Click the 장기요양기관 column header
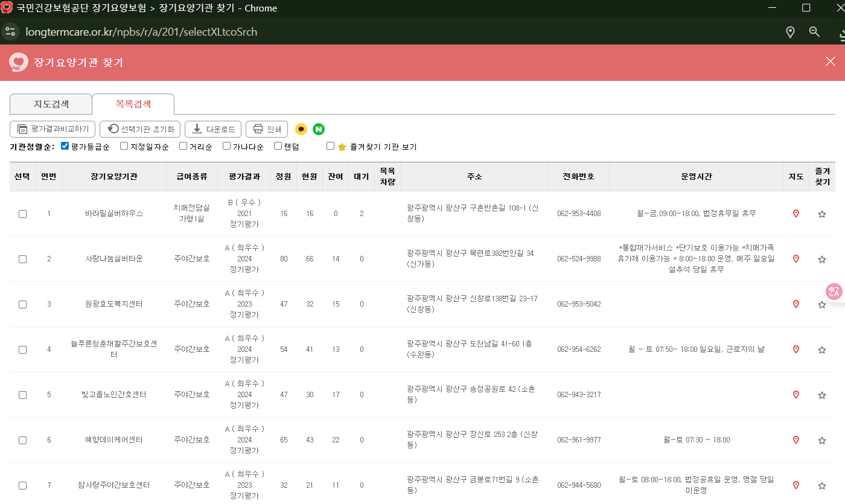Image resolution: width=845 pixels, height=504 pixels. tap(114, 177)
